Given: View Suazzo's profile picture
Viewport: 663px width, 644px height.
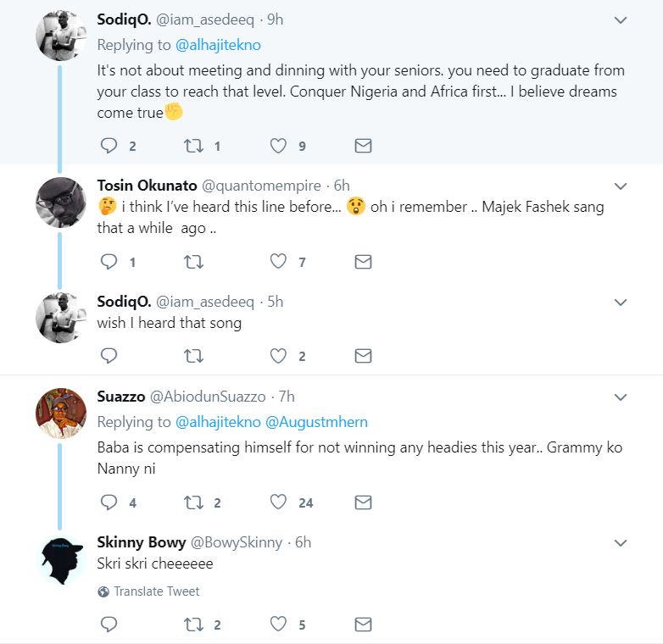Looking at the screenshot, I should (61, 414).
